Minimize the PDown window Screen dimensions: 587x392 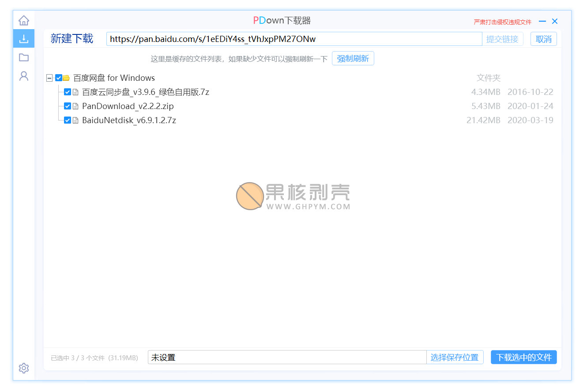point(542,21)
